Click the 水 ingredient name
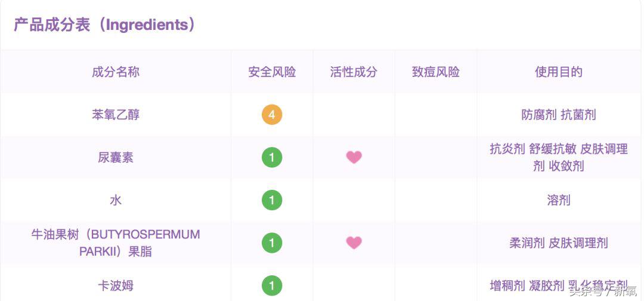The height and width of the screenshot is (301, 644). point(116,200)
